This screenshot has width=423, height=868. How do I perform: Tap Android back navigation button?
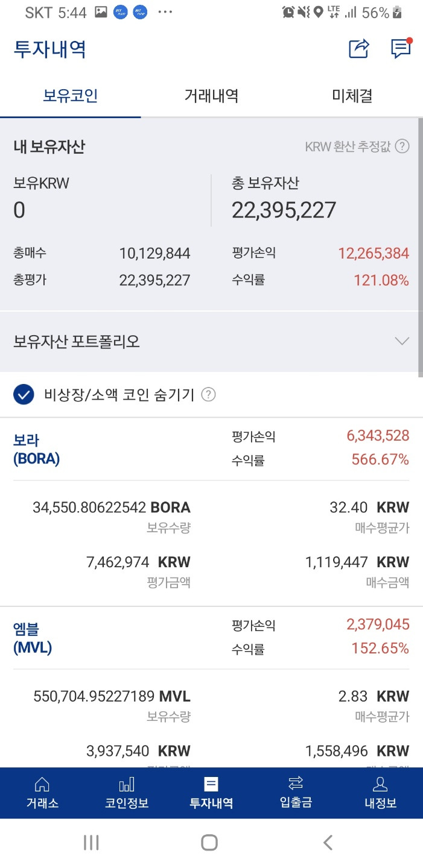tap(328, 842)
